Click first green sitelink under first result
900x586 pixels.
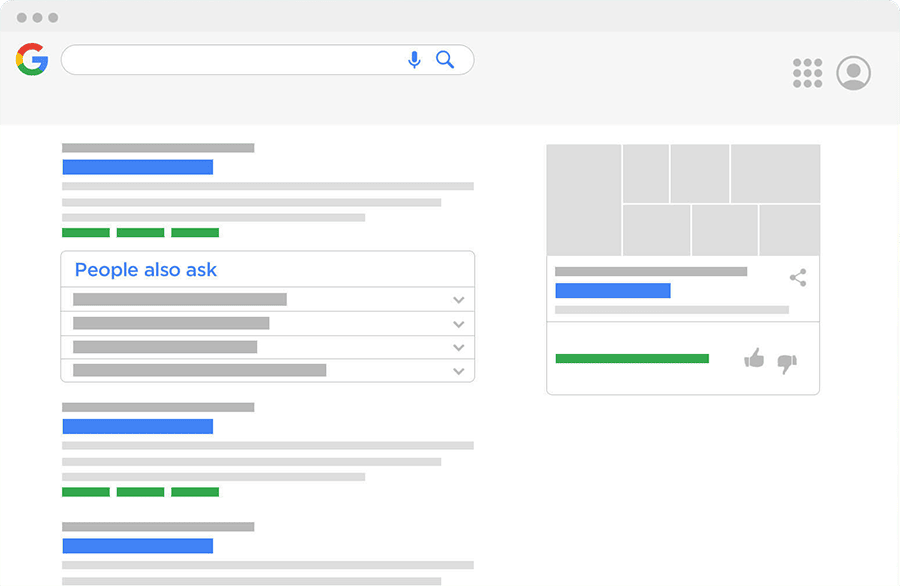point(86,232)
